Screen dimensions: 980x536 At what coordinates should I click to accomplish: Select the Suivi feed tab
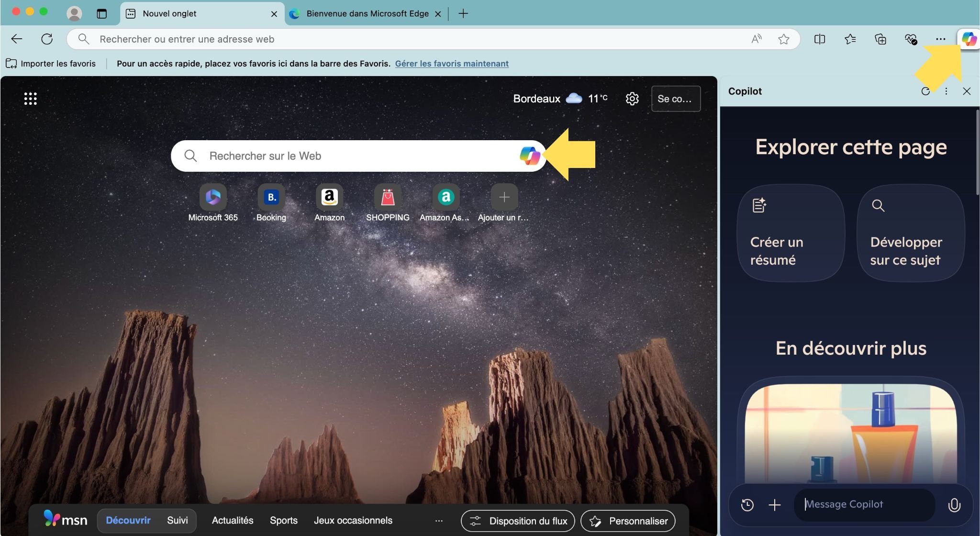point(177,520)
